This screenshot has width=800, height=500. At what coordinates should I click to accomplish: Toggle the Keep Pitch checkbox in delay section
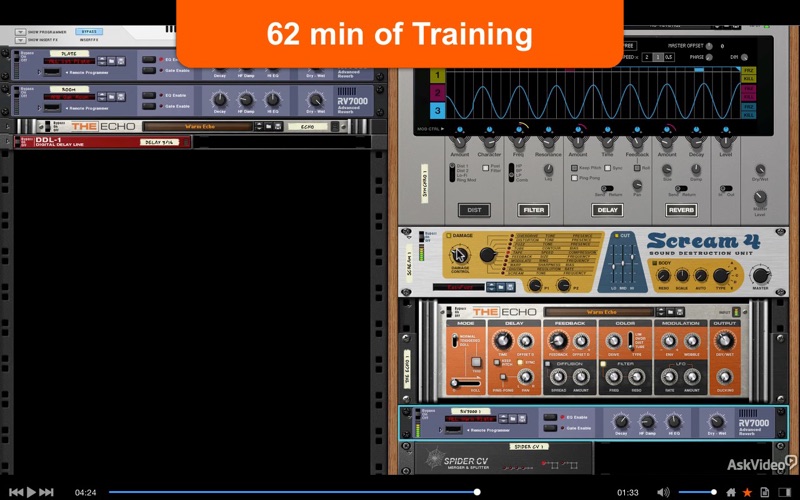coord(574,167)
